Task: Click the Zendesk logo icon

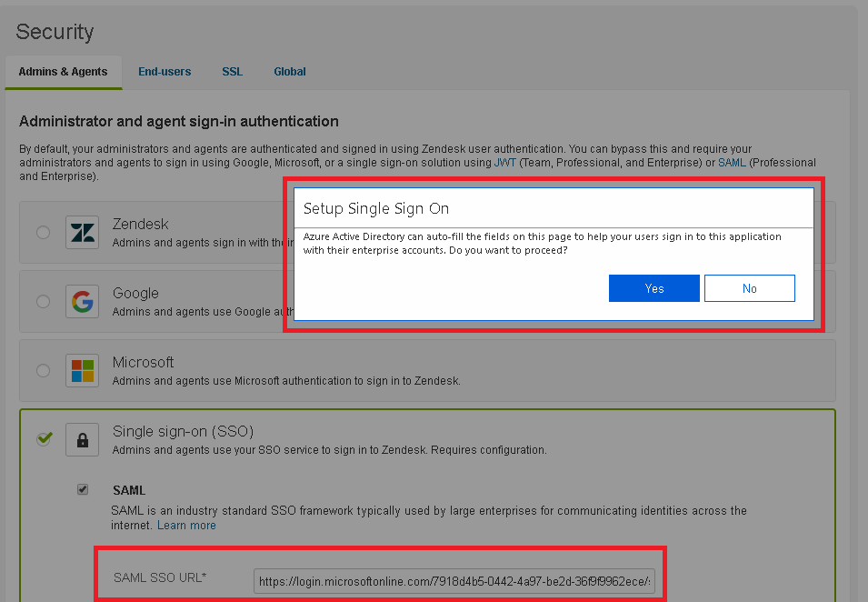Action: point(82,232)
